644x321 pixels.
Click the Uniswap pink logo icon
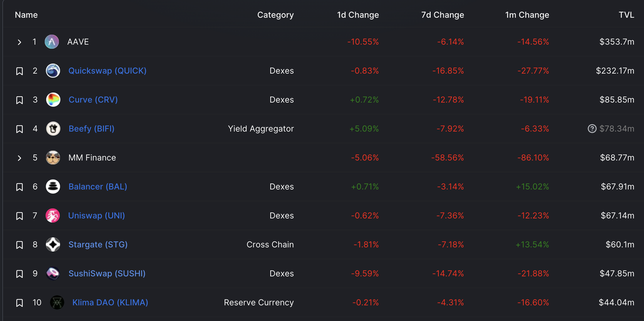coord(53,216)
